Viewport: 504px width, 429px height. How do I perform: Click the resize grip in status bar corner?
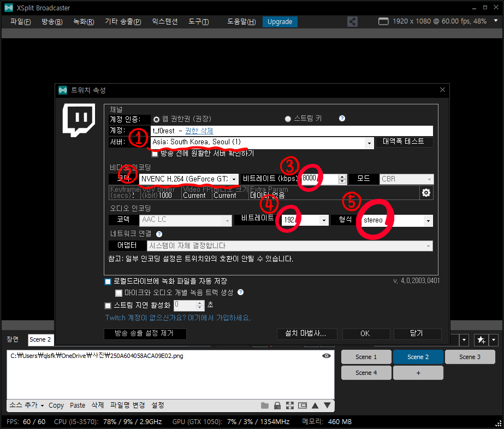(498, 423)
